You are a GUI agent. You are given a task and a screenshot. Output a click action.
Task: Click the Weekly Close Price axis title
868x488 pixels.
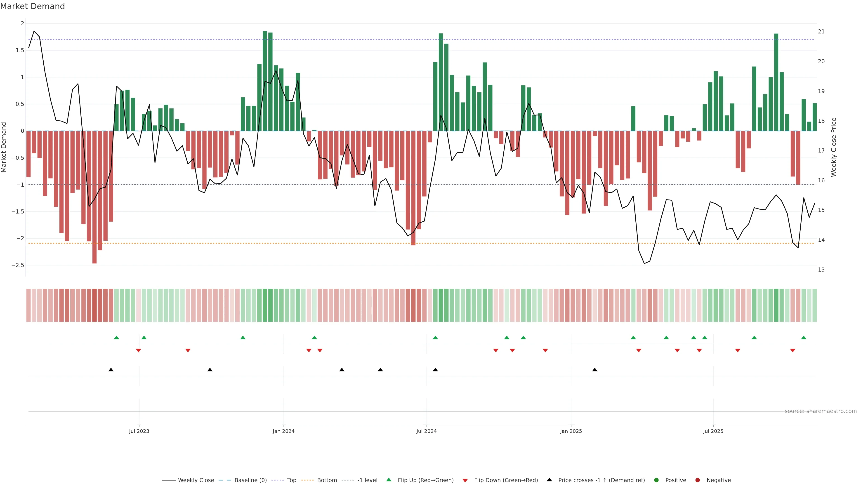pyautogui.click(x=834, y=147)
